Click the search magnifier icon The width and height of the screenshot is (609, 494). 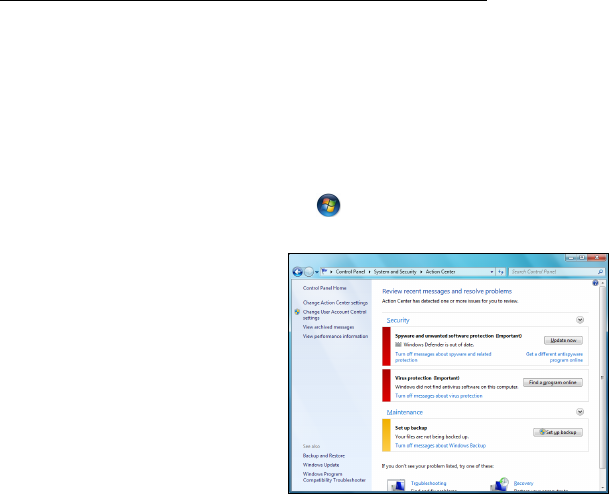(600, 272)
